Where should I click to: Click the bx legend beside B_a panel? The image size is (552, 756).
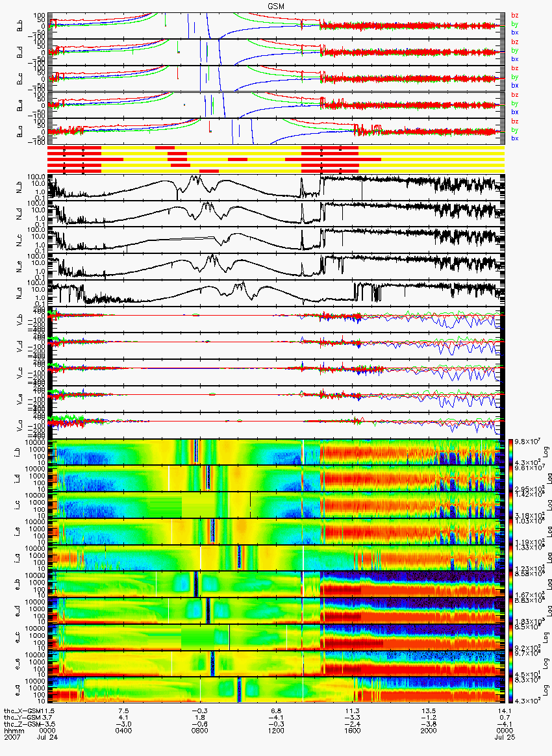coord(515,138)
